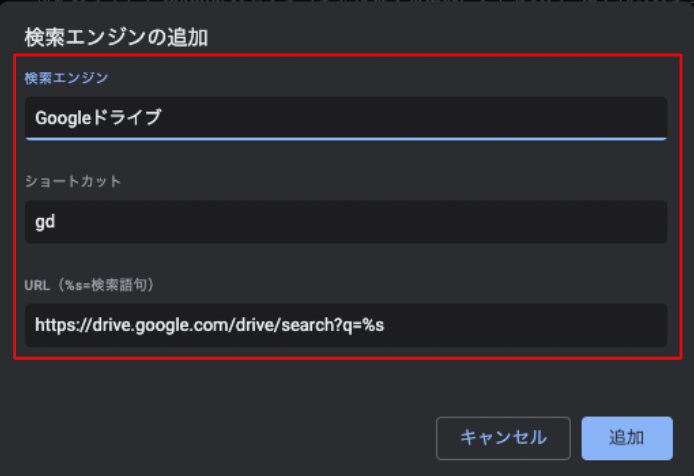694x476 pixels.
Task: Click into the ショートカット input field
Action: click(x=345, y=222)
